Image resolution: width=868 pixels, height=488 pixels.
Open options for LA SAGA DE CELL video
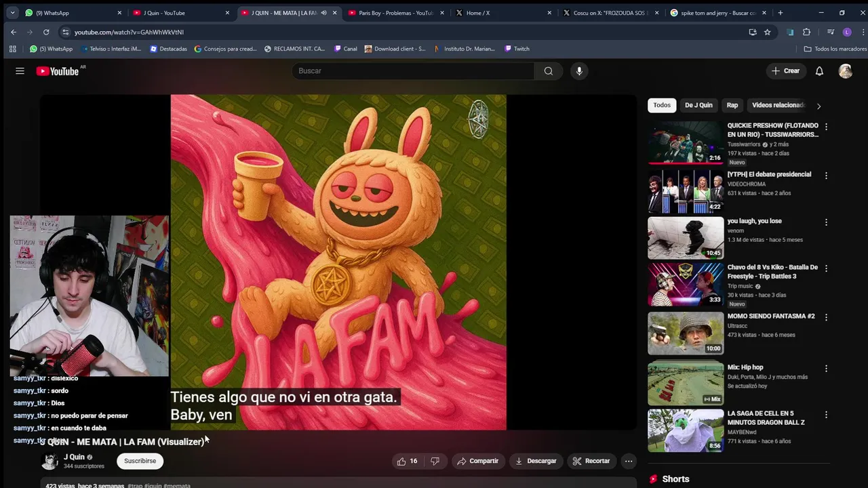pyautogui.click(x=826, y=415)
